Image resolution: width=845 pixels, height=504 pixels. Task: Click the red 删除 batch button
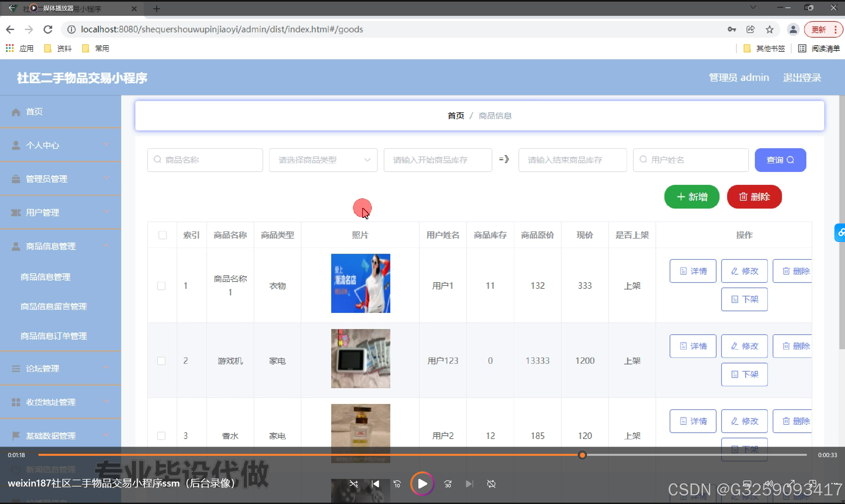pyautogui.click(x=754, y=197)
